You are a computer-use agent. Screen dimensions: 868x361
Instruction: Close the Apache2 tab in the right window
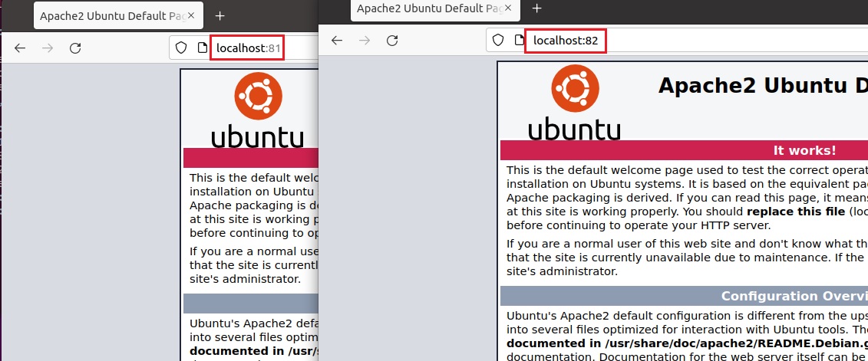coord(507,8)
